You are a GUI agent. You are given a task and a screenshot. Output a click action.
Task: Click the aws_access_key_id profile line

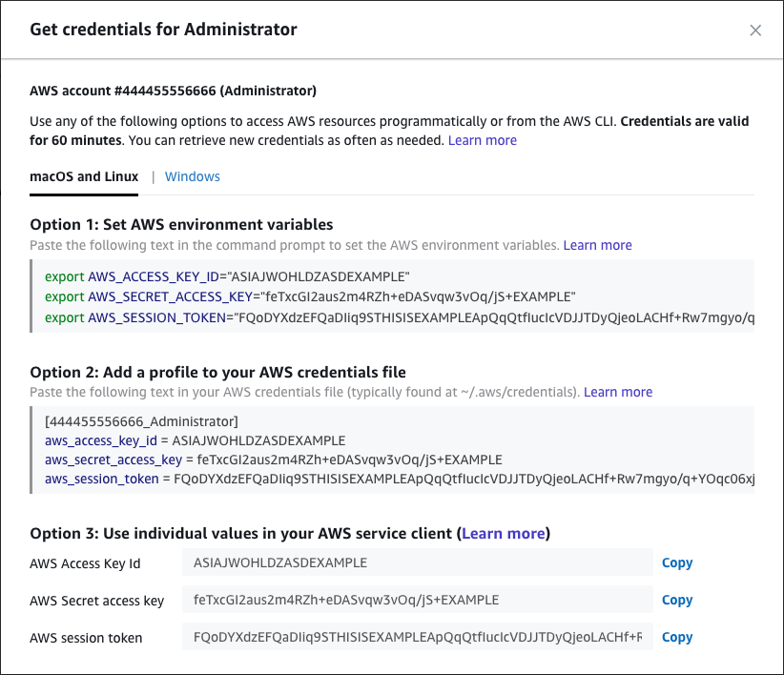pyautogui.click(x=195, y=440)
